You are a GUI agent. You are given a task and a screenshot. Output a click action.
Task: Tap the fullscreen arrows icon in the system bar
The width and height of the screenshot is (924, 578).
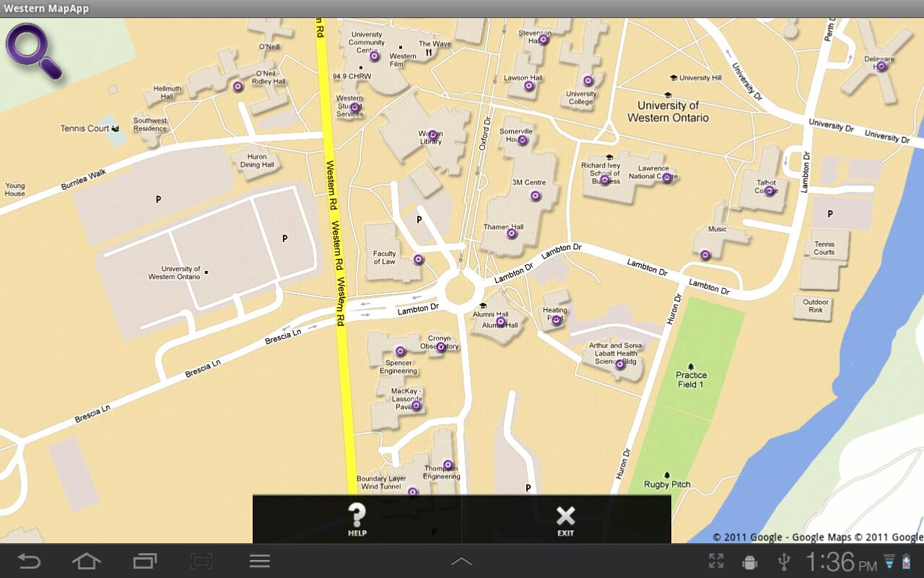(x=715, y=561)
